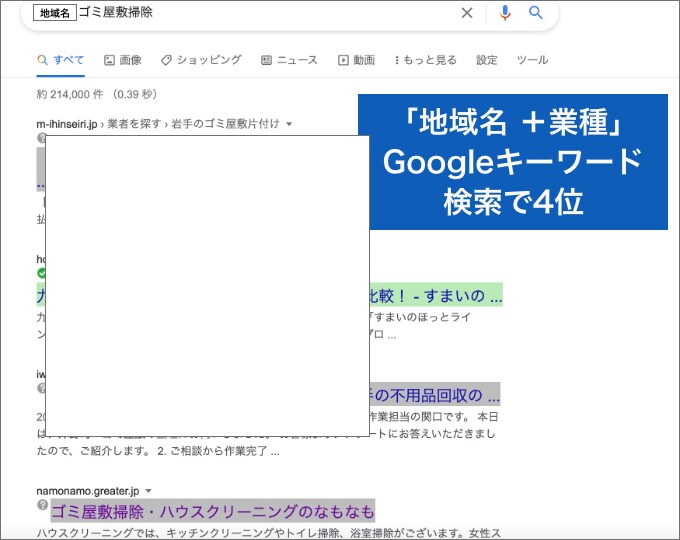Open the すまいの result title link
The image size is (680, 540).
(435, 295)
